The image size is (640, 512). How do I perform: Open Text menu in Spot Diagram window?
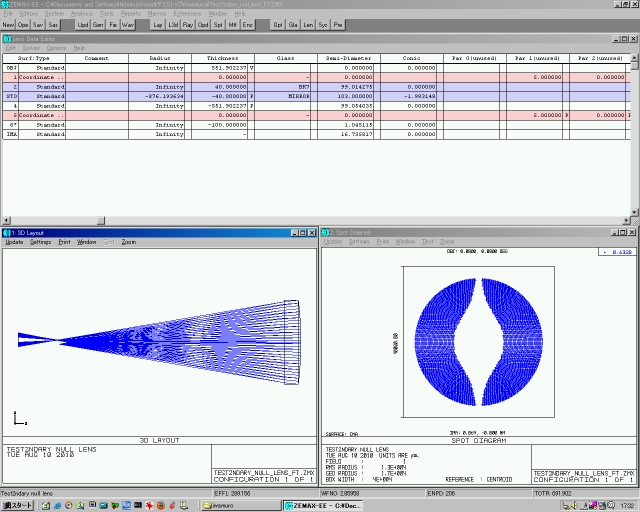[427, 242]
